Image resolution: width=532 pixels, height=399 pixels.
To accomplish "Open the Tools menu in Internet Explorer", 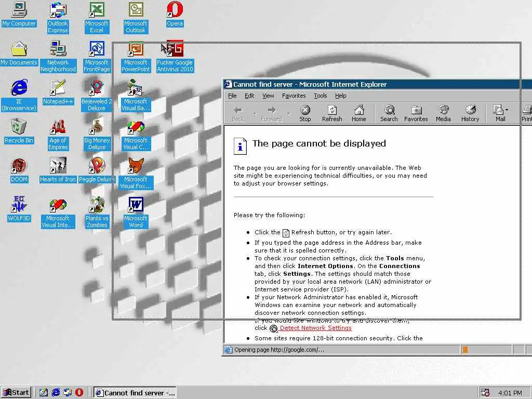I will 320,96.
